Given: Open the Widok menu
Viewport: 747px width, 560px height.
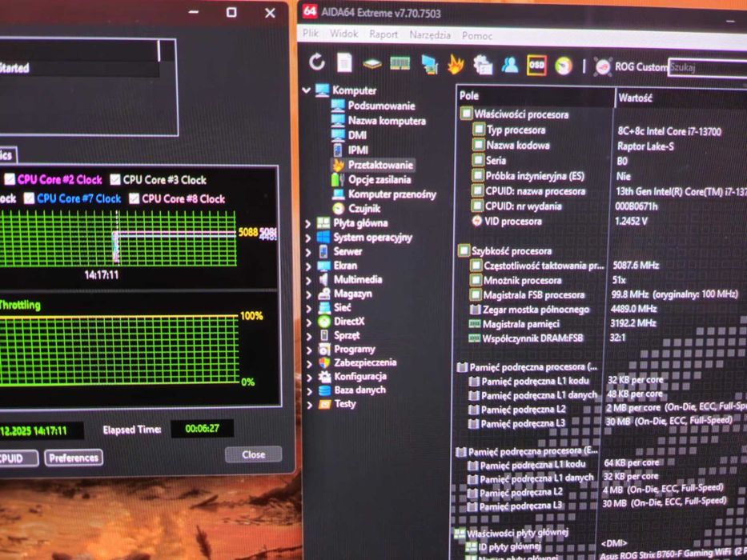Looking at the screenshot, I should [x=344, y=34].
